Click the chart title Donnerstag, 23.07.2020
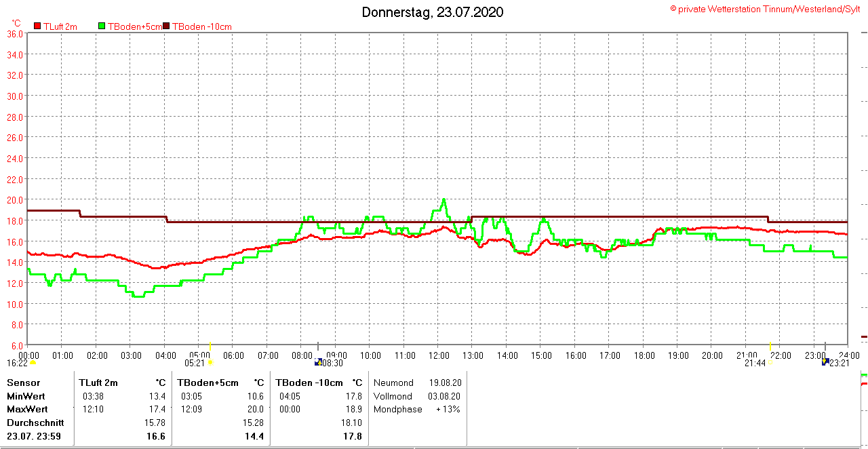 433,12
